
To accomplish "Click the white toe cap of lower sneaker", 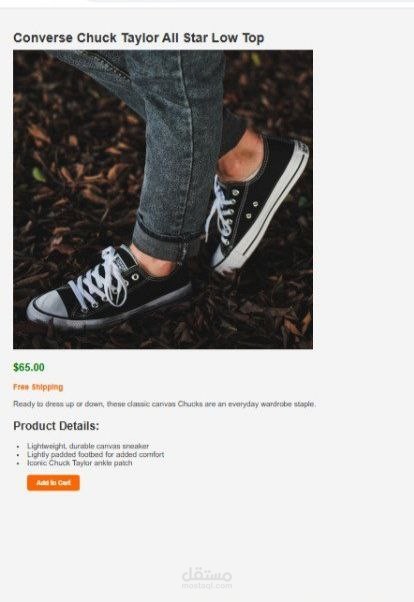I will coord(48,307).
